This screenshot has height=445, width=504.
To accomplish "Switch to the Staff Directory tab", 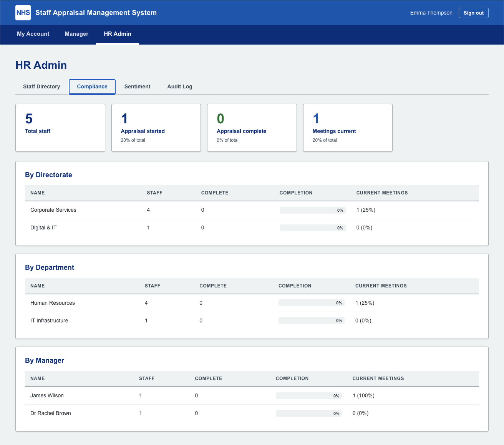I will (41, 86).
